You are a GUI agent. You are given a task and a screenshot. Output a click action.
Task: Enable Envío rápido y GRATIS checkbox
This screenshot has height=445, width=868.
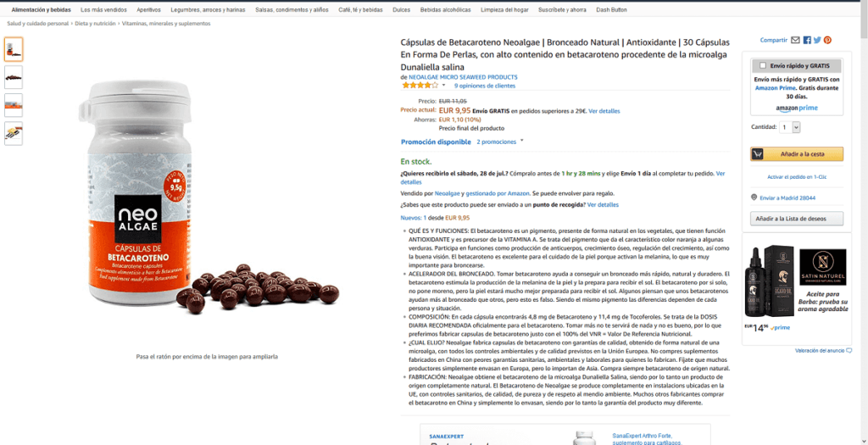point(764,66)
